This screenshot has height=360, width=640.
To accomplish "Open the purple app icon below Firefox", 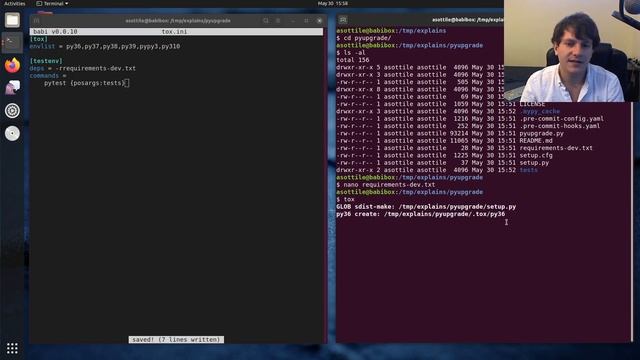I will (x=12, y=88).
